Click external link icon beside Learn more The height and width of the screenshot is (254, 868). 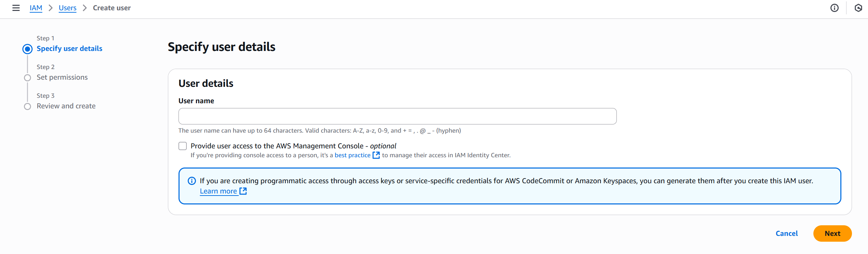243,191
